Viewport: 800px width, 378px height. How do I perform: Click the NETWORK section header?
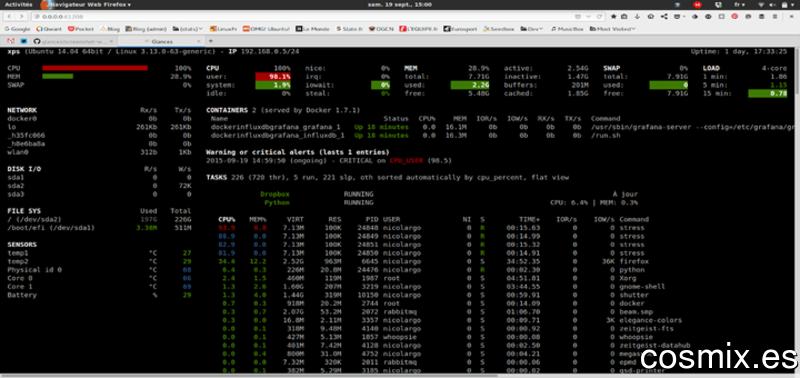click(22, 110)
